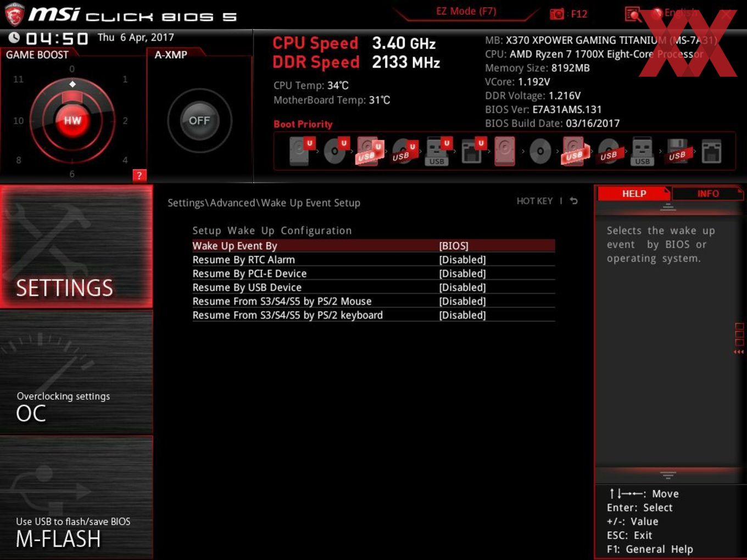Open the BIOS search magnifier icon
This screenshot has height=560, width=747.
(633, 14)
